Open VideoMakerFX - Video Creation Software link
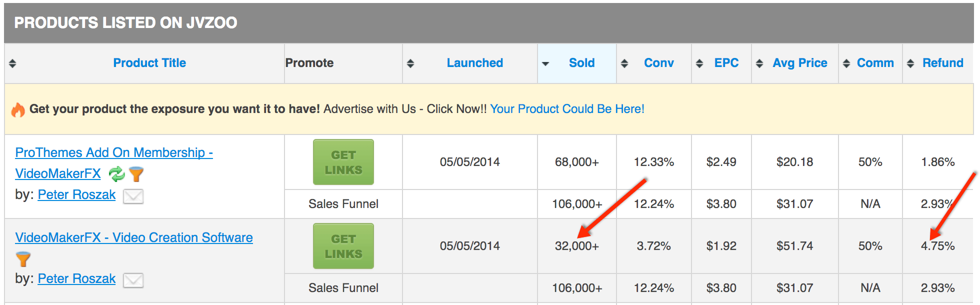Image resolution: width=980 pixels, height=305 pixels. (x=134, y=237)
